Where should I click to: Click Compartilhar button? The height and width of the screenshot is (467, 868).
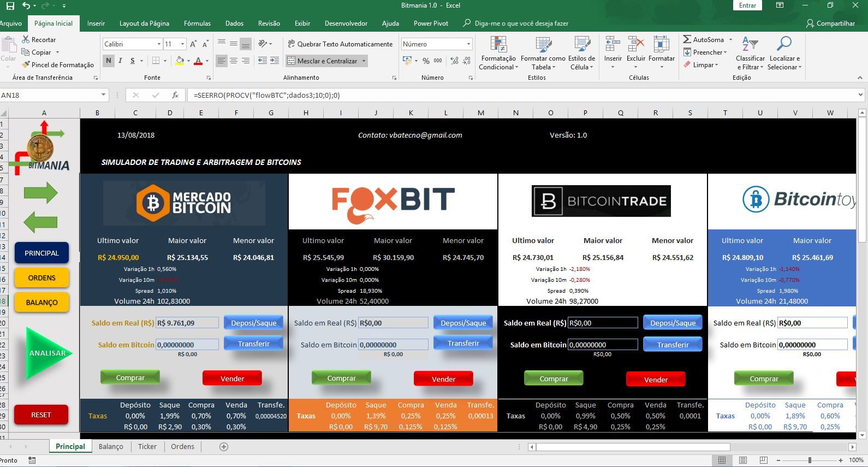click(x=830, y=23)
